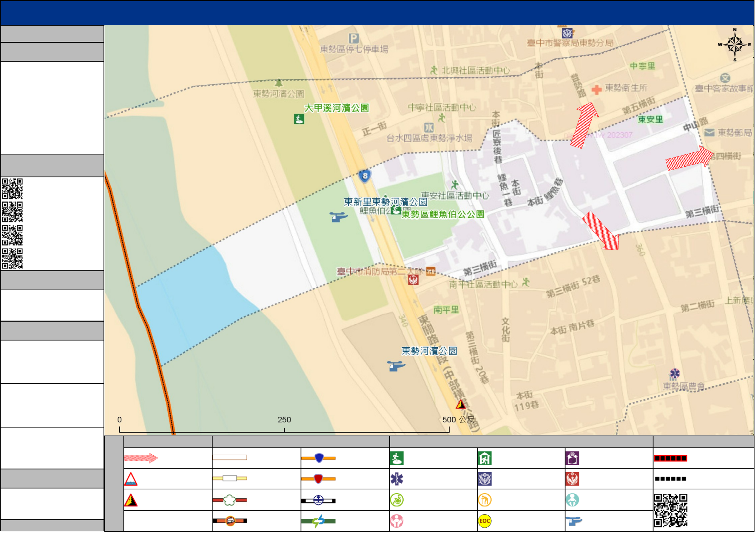This screenshot has width=756, height=533.
Task: Click the green flower road legend symbol
Action: 230,501
